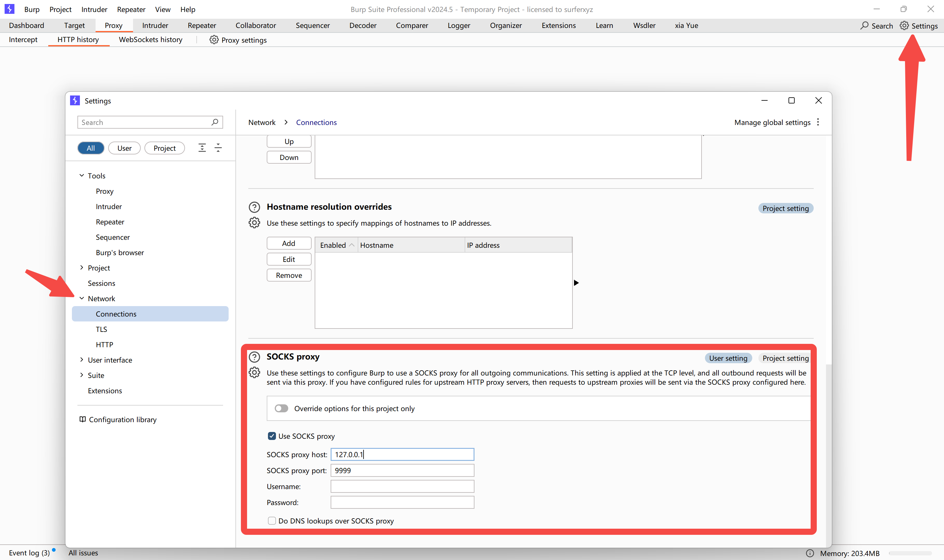Image resolution: width=944 pixels, height=560 pixels.
Task: Enable Do DNS lookups over SOCKS proxy
Action: 272,521
